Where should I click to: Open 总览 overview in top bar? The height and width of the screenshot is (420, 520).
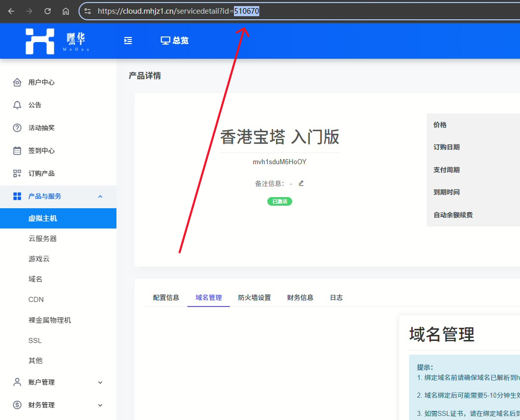[x=175, y=41]
